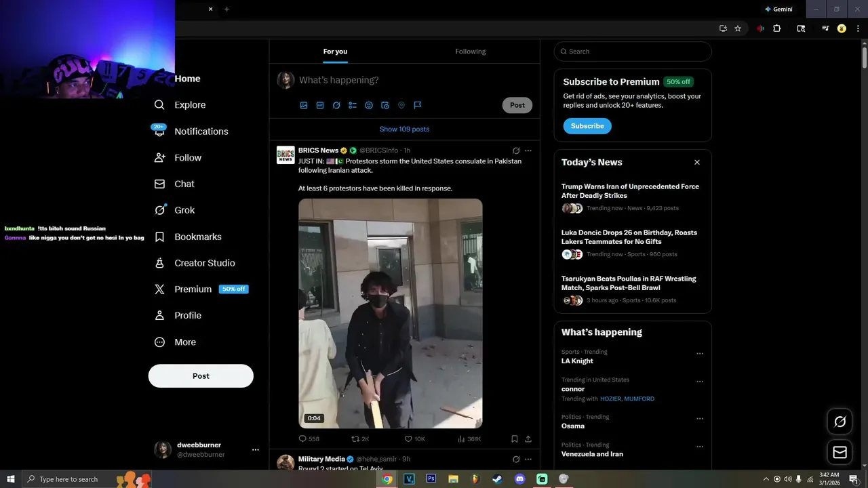Screen dimensions: 868x488
Task: Open Grok enhance icon in post composer
Action: pyautogui.click(x=336, y=105)
